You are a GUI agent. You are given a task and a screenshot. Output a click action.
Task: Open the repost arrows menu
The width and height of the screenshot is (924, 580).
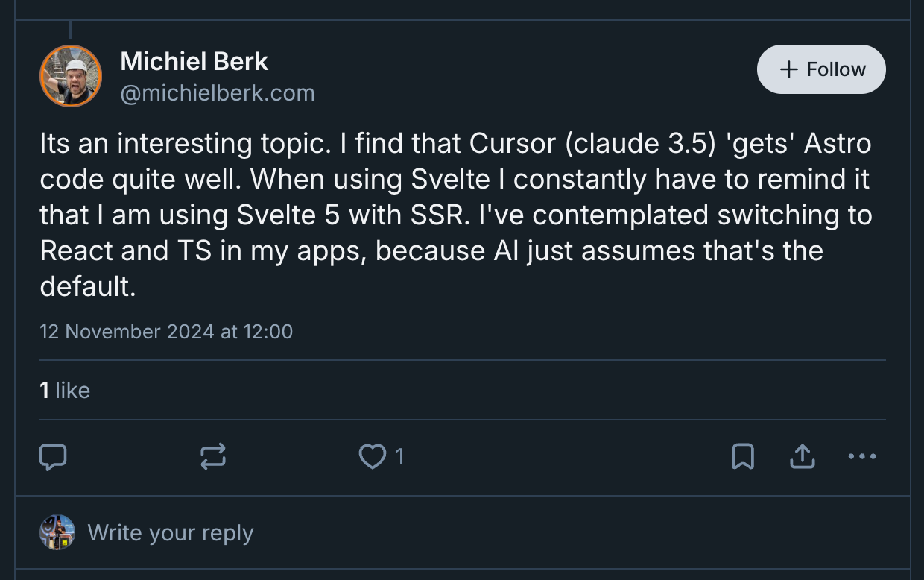coord(213,456)
